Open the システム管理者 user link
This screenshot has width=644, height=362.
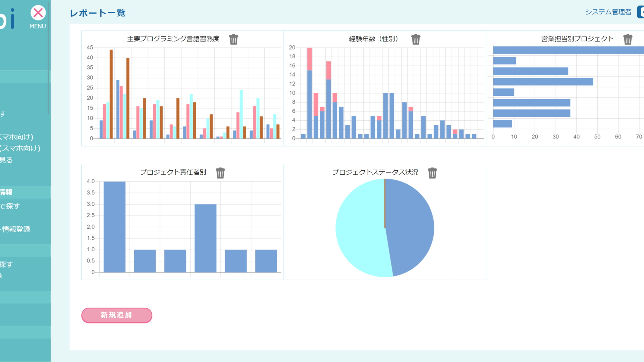(x=608, y=12)
